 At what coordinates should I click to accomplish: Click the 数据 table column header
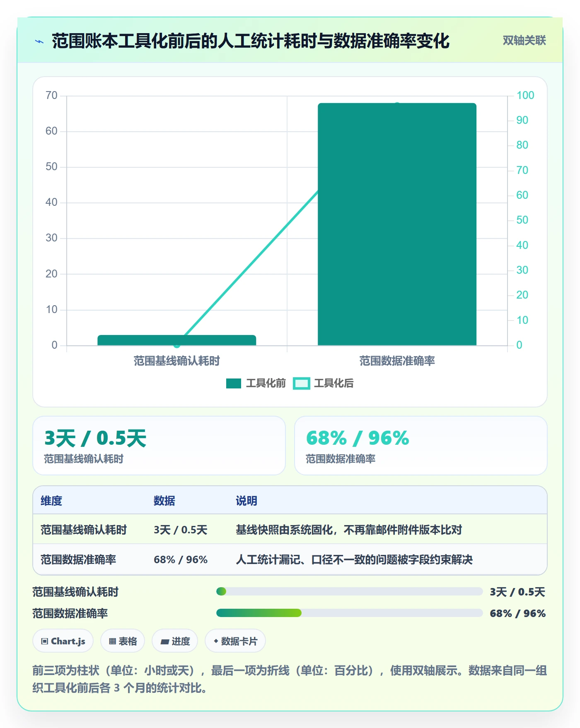(x=164, y=501)
